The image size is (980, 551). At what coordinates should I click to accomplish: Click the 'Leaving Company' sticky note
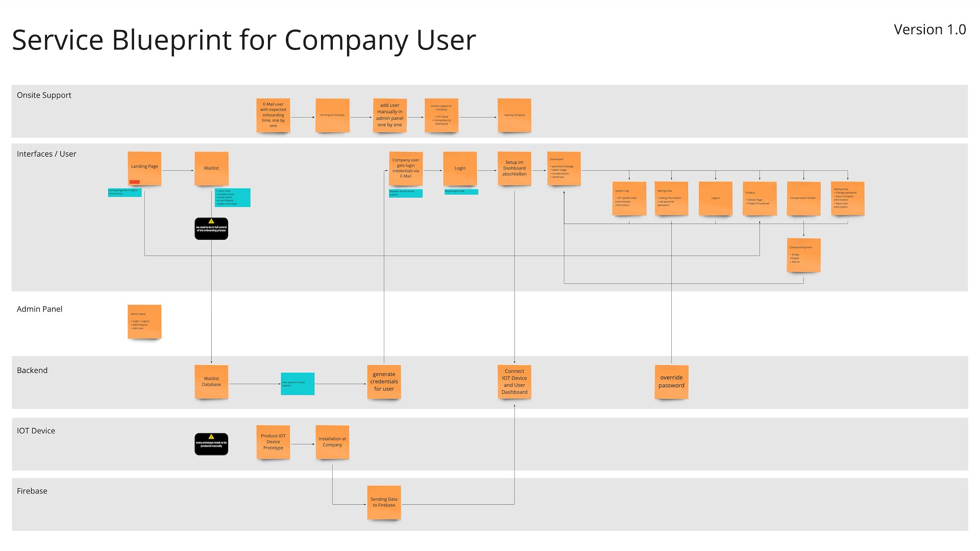click(514, 115)
